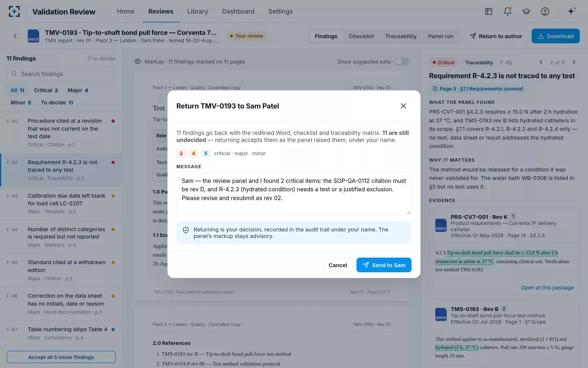Open the layout panel icon in header
Viewport: 588px width, 368px height.
click(489, 11)
